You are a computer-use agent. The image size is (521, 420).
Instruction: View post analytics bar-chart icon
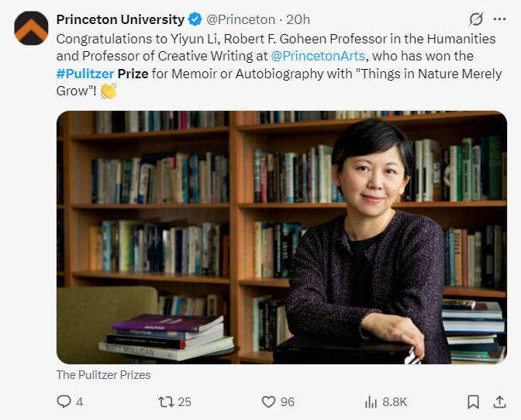[x=371, y=401]
